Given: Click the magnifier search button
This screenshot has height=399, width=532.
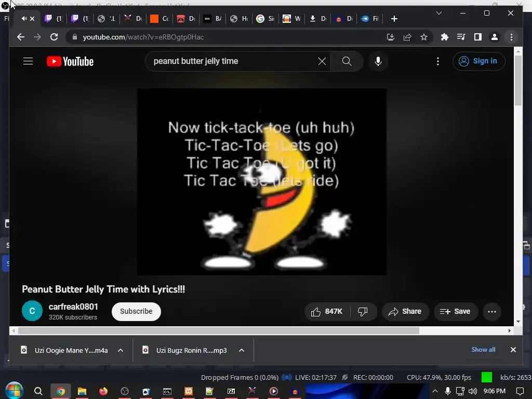Looking at the screenshot, I should point(347,61).
